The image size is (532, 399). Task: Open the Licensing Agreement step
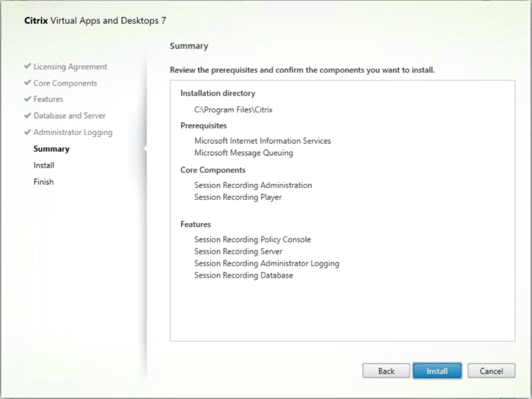pos(70,67)
